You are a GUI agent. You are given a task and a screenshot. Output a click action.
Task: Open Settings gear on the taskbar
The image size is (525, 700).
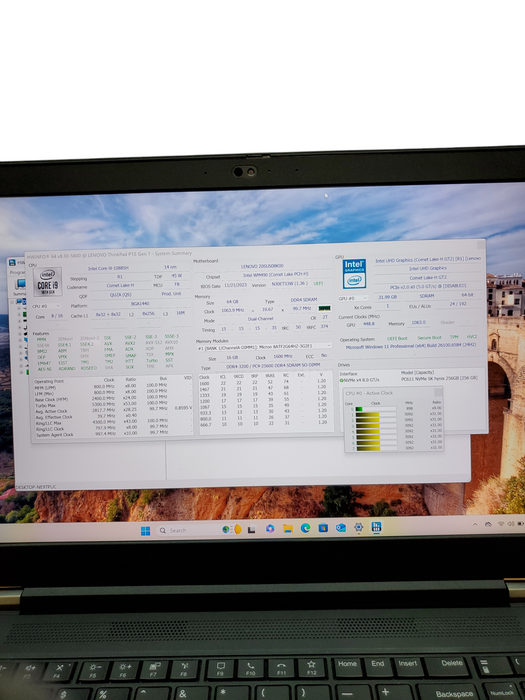(358, 527)
